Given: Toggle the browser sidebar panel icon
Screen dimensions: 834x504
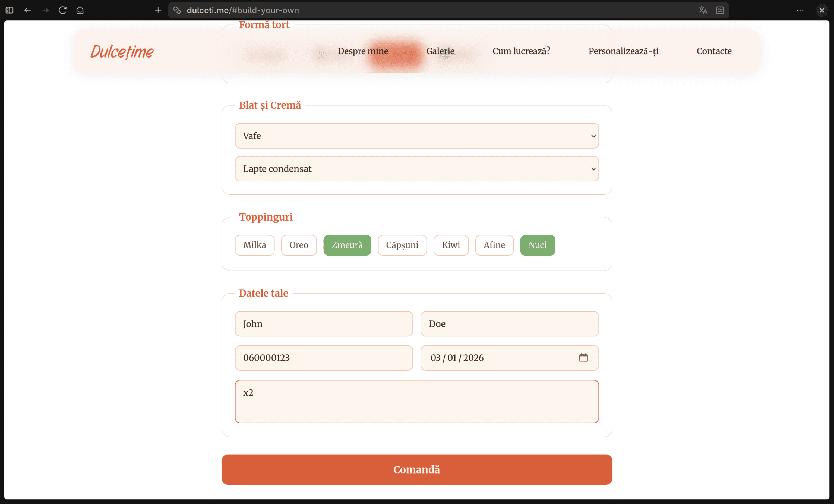Looking at the screenshot, I should (x=10, y=10).
